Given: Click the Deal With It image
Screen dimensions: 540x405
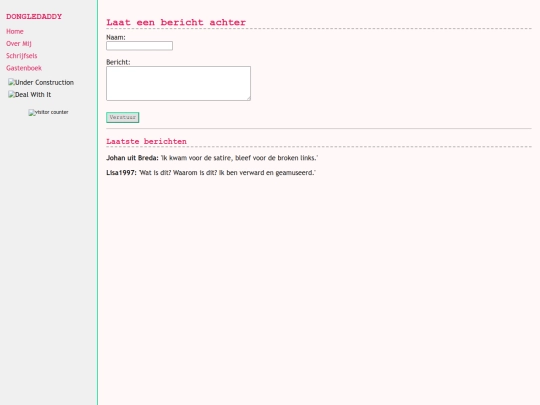Looking at the screenshot, I should [x=30, y=95].
